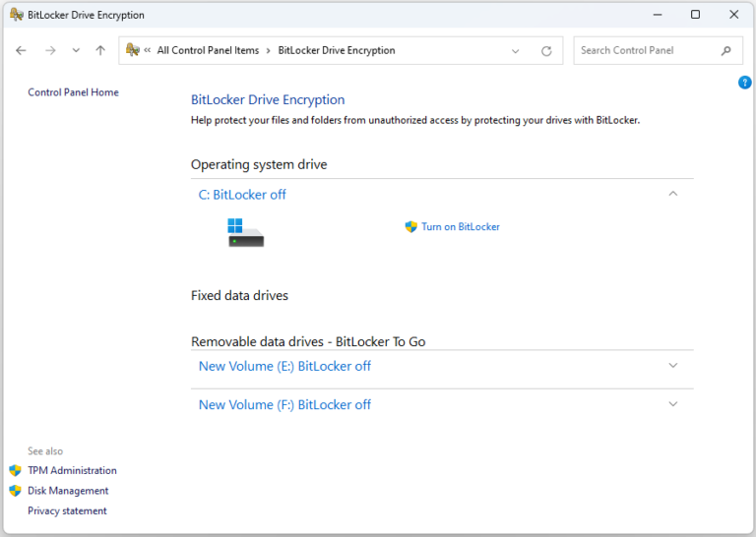Click the forward navigation arrow
The height and width of the screenshot is (537, 756).
pyautogui.click(x=50, y=50)
